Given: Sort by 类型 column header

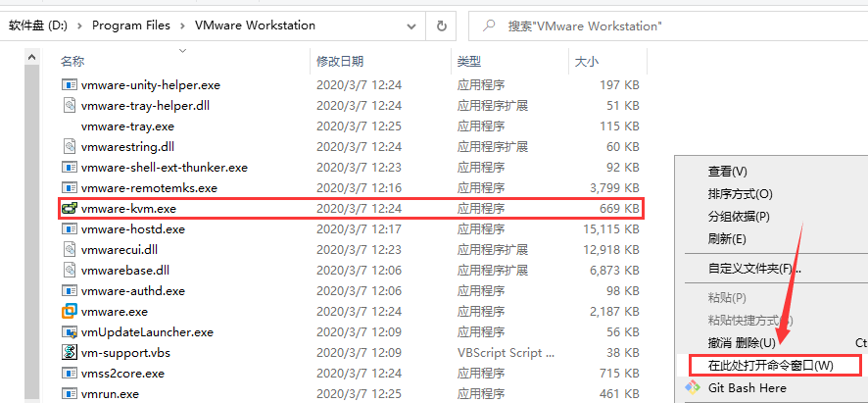Looking at the screenshot, I should point(469,61).
